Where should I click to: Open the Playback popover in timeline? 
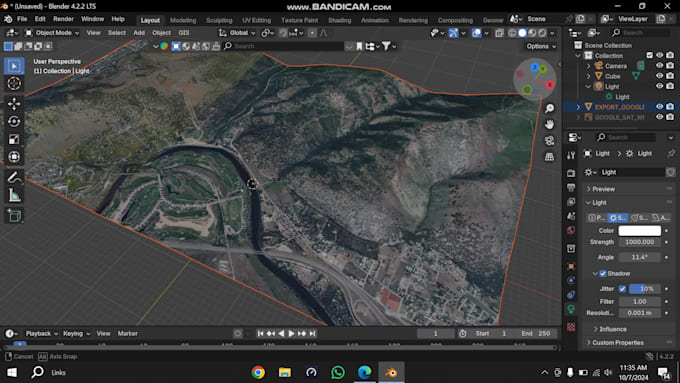click(41, 334)
